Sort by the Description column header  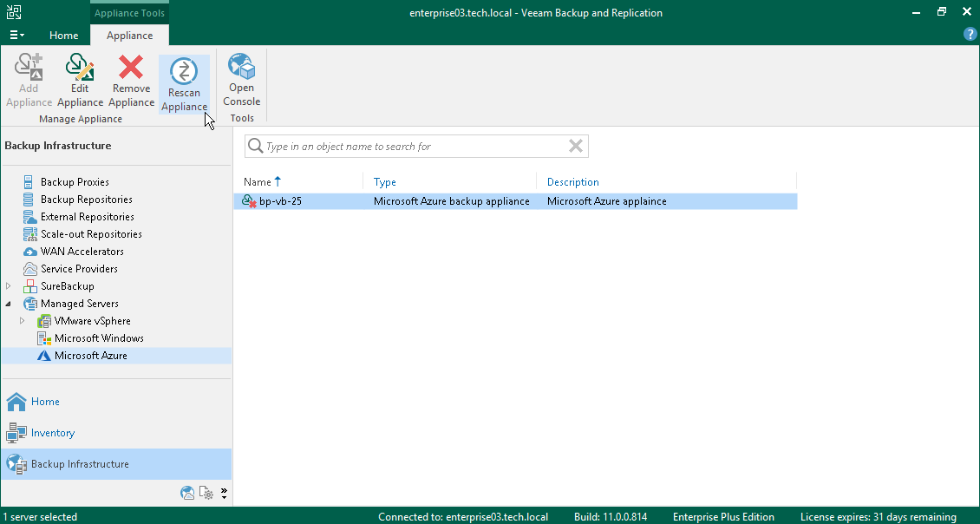(573, 182)
